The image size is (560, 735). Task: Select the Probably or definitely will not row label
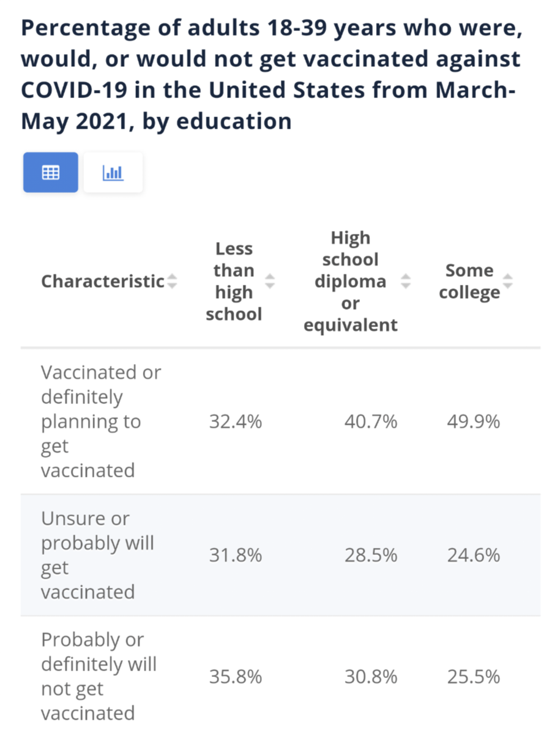click(99, 677)
